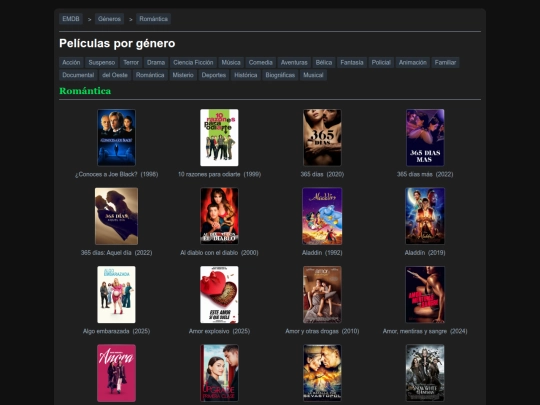Open the Deportes genre tag
Viewport: 540px width, 405px height.
pyautogui.click(x=214, y=75)
